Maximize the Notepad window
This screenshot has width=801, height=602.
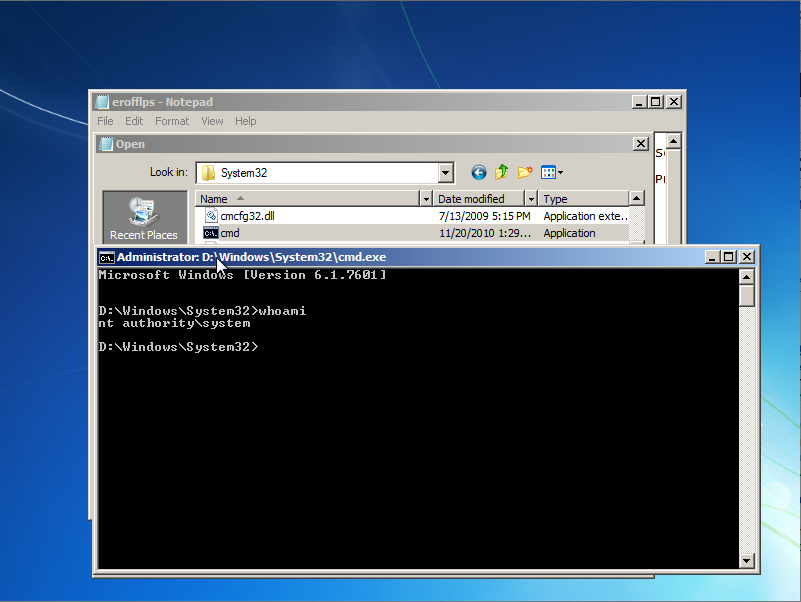[655, 102]
